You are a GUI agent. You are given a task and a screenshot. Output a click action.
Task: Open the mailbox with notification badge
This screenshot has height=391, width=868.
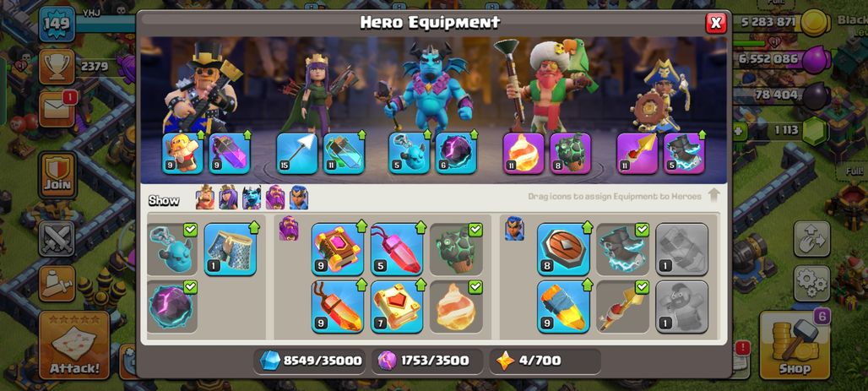pos(57,110)
